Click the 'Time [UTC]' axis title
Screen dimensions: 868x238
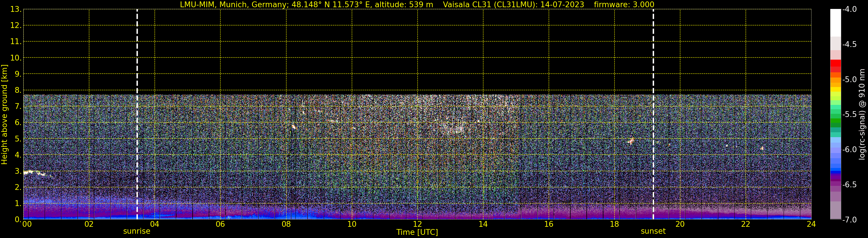click(x=417, y=232)
